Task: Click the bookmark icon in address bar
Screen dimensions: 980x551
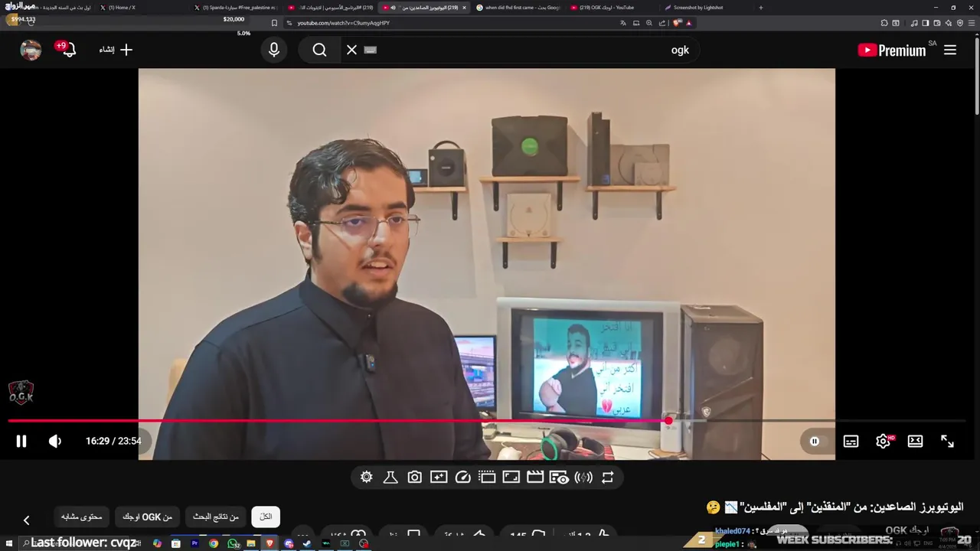Action: click(274, 23)
